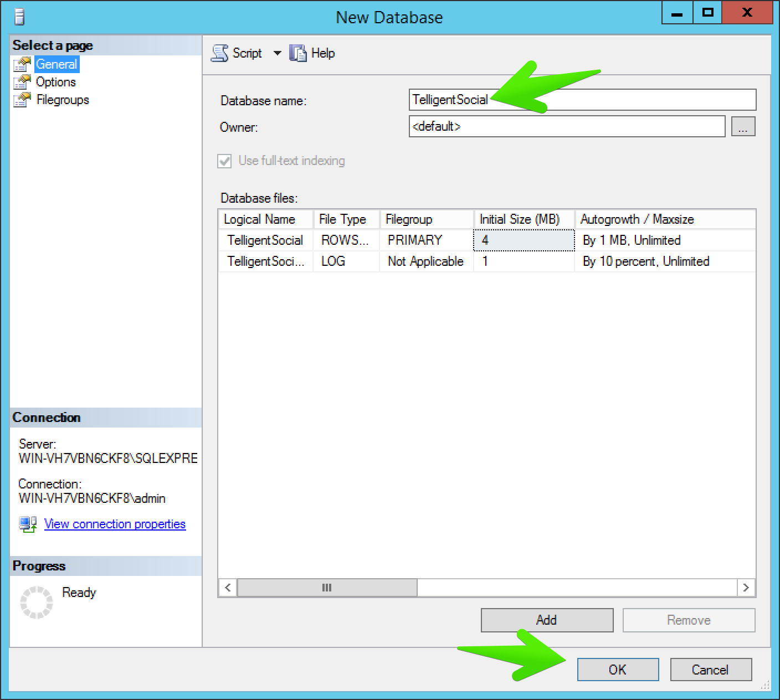Click the log initial size cell showing 1

coord(524,261)
